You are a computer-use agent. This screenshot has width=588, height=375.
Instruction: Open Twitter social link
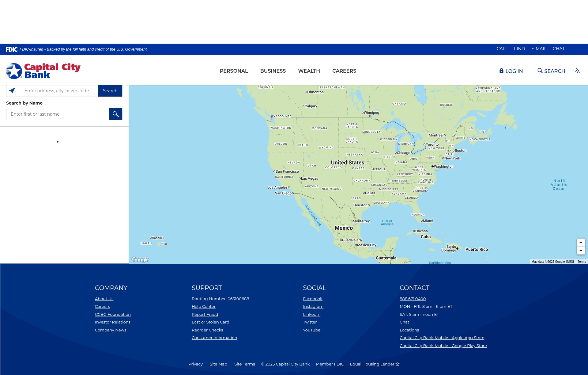[x=310, y=322]
